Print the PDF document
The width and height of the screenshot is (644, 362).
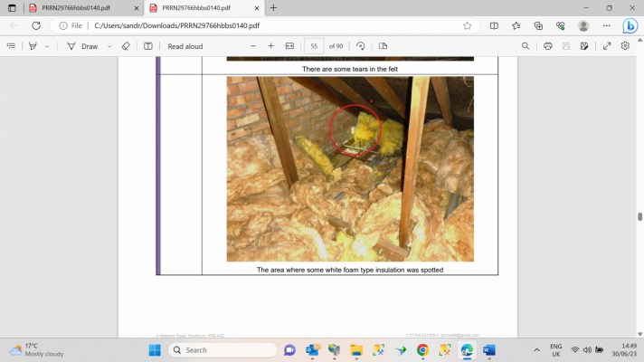pos(547,46)
